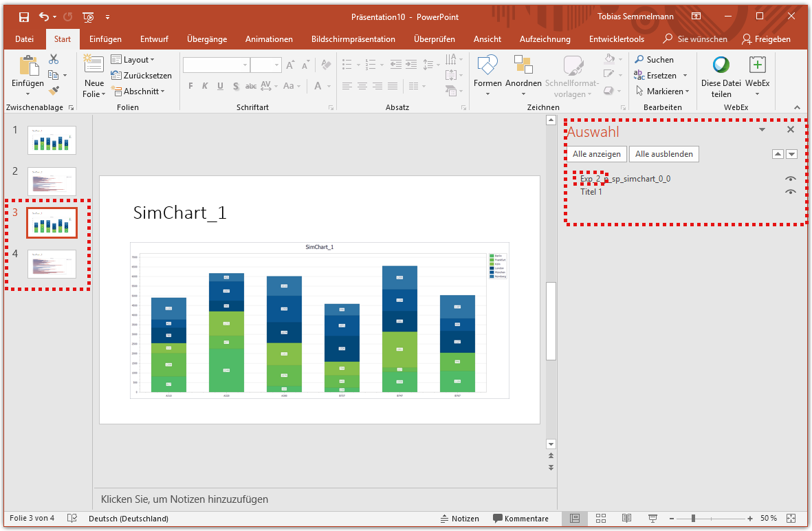Screen dimensions: 812x531
Task: Toggle bold (F) formatting
Action: (190, 86)
